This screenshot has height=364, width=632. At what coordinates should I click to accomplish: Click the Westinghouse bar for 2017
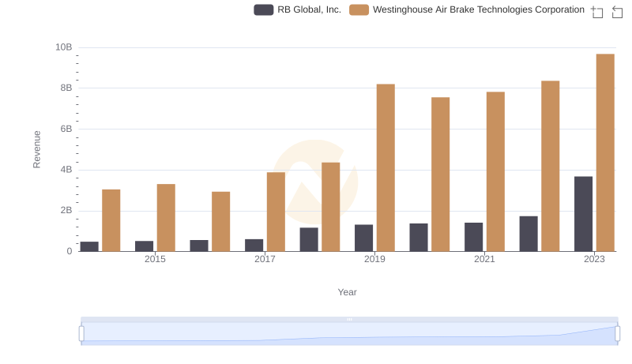276,212
